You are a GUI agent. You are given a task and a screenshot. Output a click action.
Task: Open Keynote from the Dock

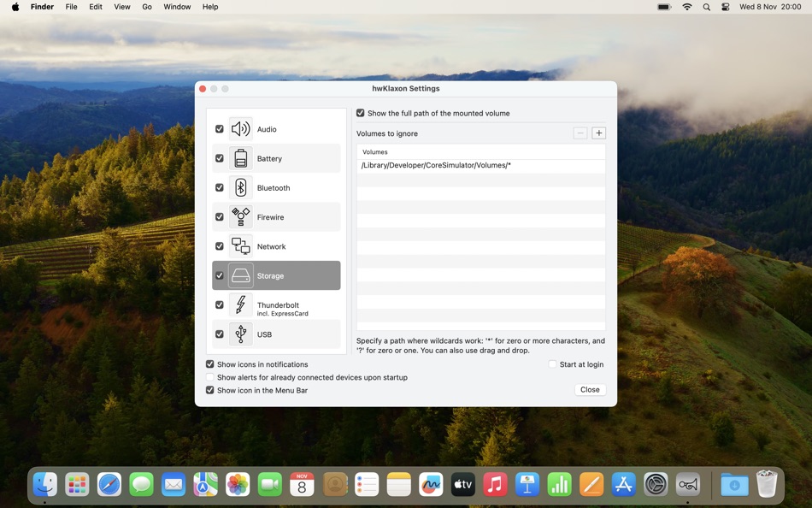tap(527, 485)
